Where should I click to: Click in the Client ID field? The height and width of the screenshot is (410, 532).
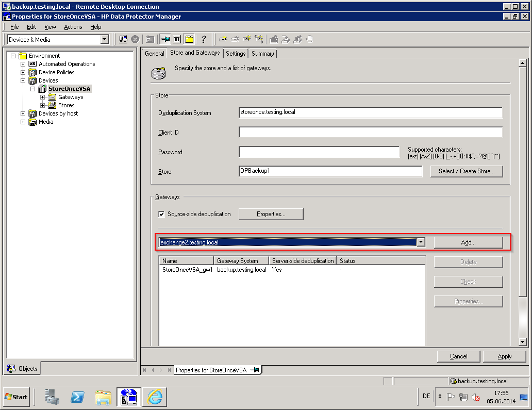371,132
